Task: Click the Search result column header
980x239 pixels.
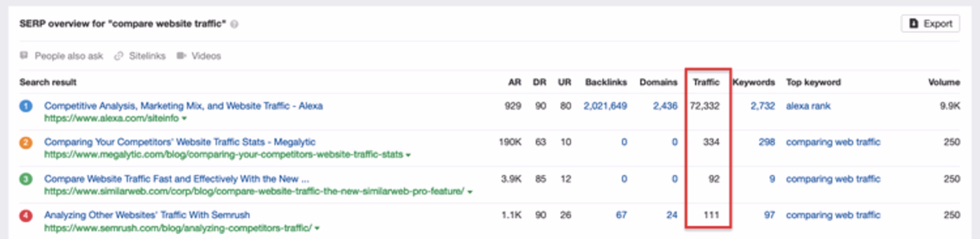Action: click(x=48, y=82)
